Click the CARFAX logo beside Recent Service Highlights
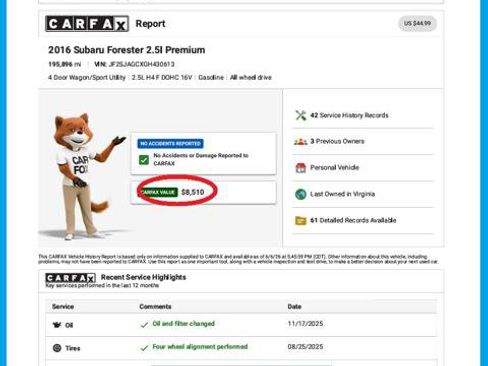Image resolution: width=488 pixels, height=366 pixels. [x=70, y=278]
